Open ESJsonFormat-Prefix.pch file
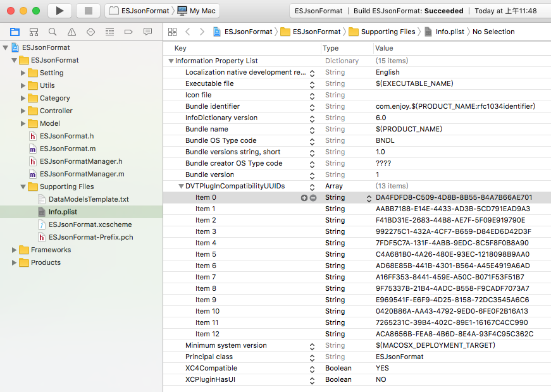The height and width of the screenshot is (392, 551). [x=90, y=237]
